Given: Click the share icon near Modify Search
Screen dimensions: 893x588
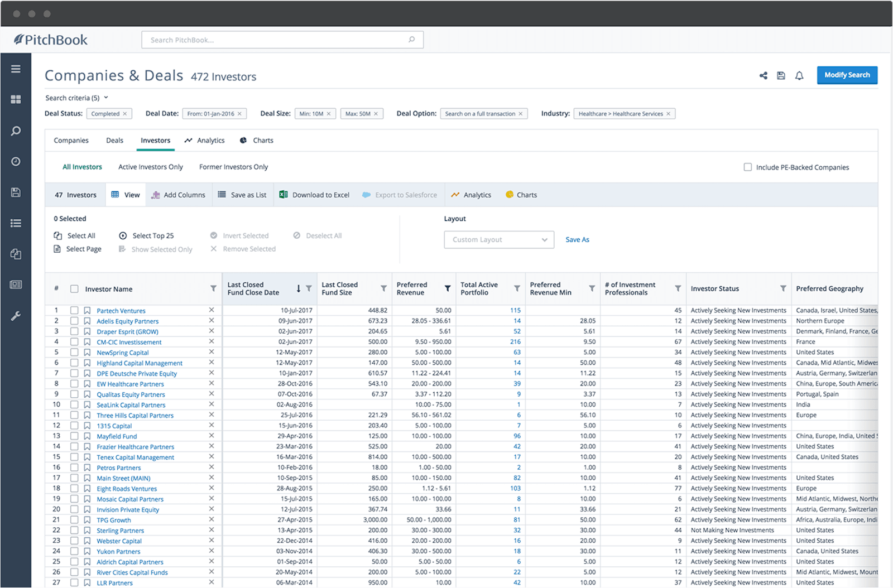Looking at the screenshot, I should tap(763, 75).
